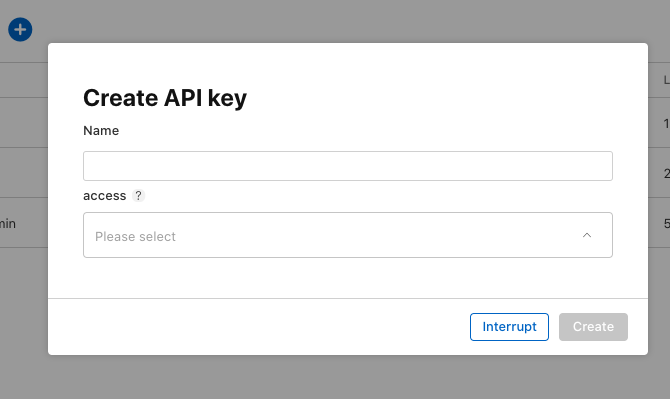
Task: Click the dialog footer area left of Interrupt
Action: coord(256,327)
